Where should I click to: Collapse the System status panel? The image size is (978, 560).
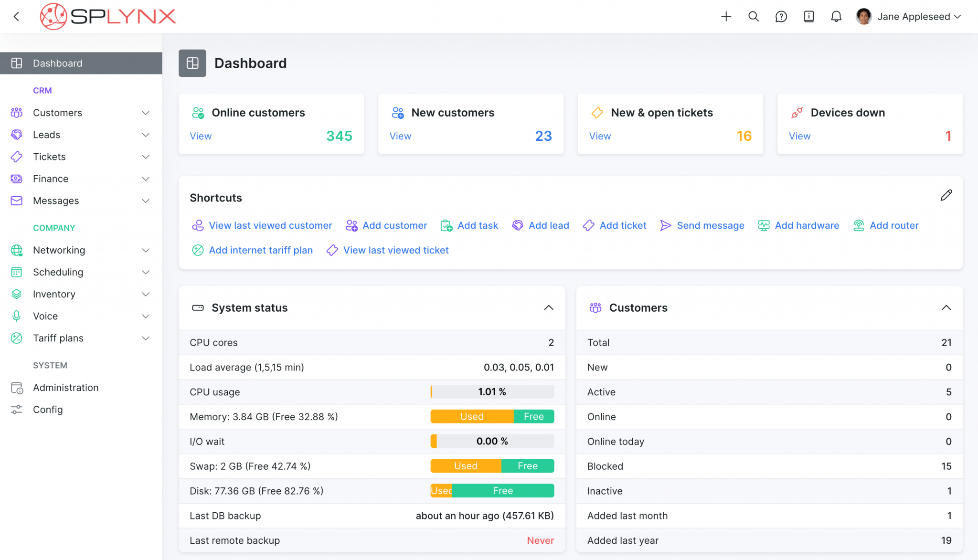[549, 308]
